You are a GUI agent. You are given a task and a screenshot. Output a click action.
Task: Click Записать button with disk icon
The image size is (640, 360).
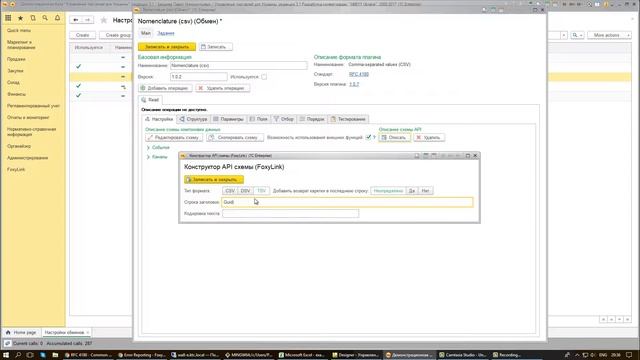pyautogui.click(x=216, y=47)
